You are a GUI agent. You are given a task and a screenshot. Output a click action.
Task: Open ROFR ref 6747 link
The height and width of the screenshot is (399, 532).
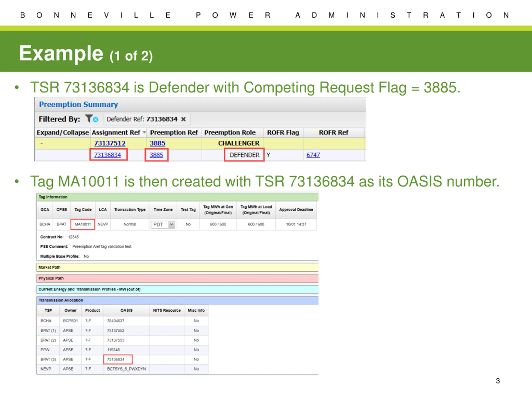coord(313,155)
